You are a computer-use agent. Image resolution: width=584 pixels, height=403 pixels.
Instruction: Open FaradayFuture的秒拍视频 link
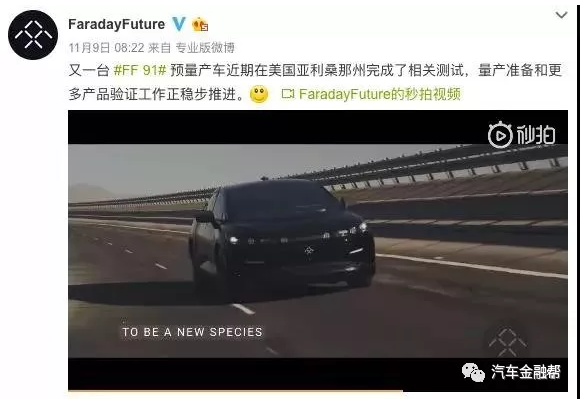[x=380, y=94]
